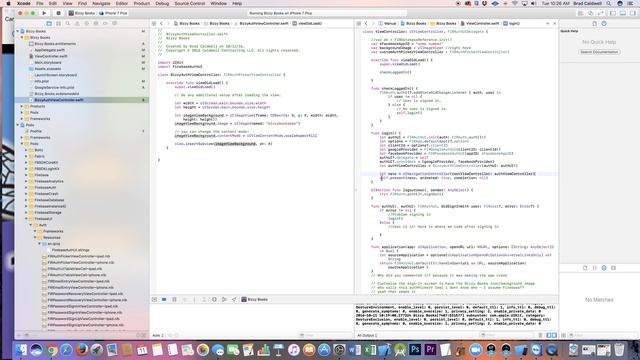Show the file template library icon
The height and width of the screenshot is (360, 640).
585,268
